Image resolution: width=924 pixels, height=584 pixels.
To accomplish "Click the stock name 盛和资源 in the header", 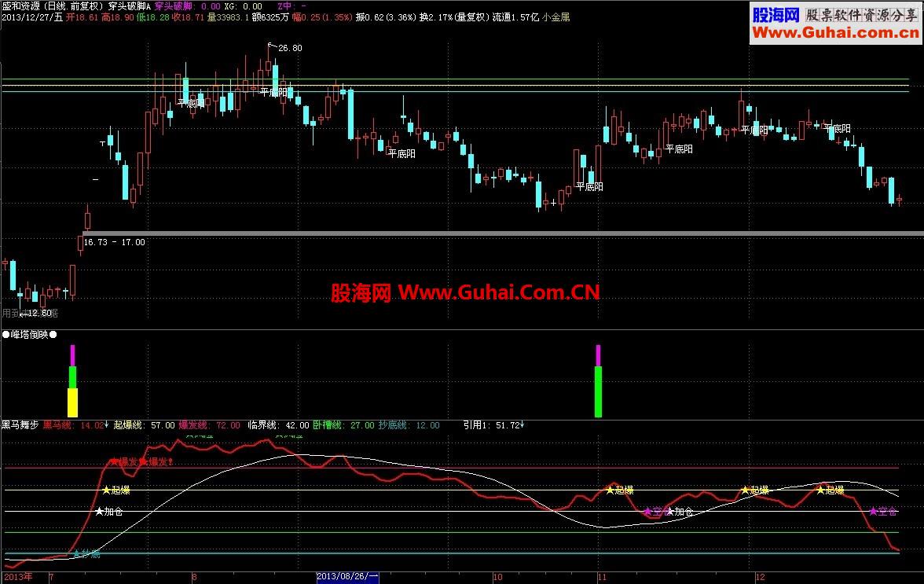I will click(x=20, y=6).
